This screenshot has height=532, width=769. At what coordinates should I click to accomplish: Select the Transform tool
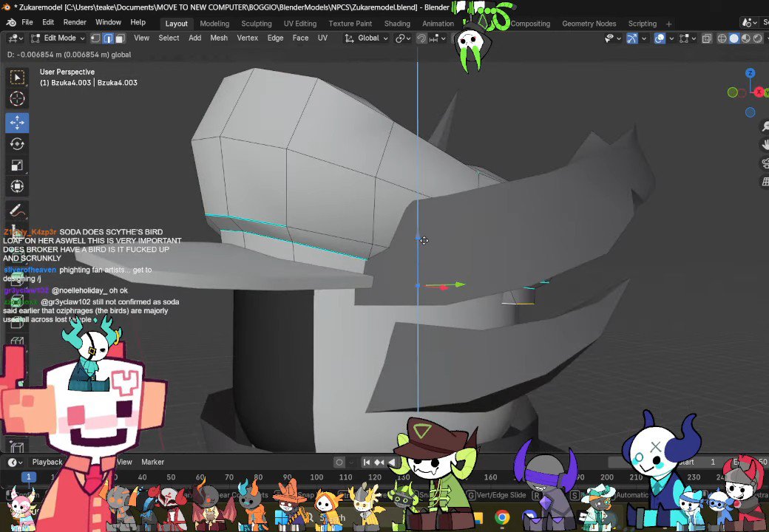click(17, 186)
